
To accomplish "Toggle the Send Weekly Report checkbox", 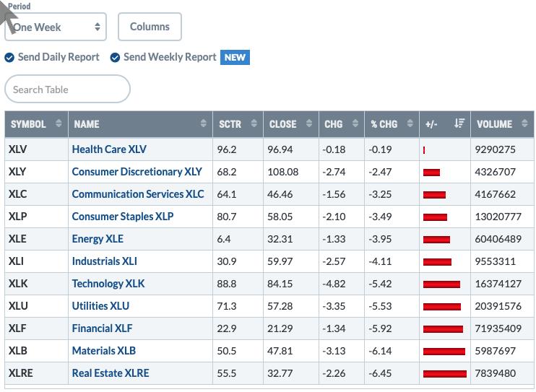I will click(x=115, y=58).
